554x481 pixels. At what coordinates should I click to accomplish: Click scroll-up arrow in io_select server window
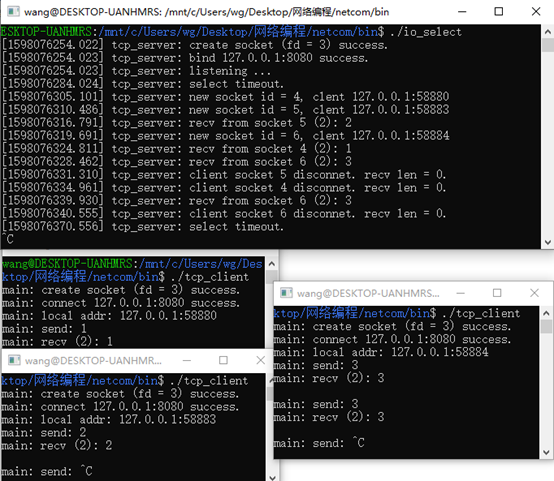pos(547,32)
